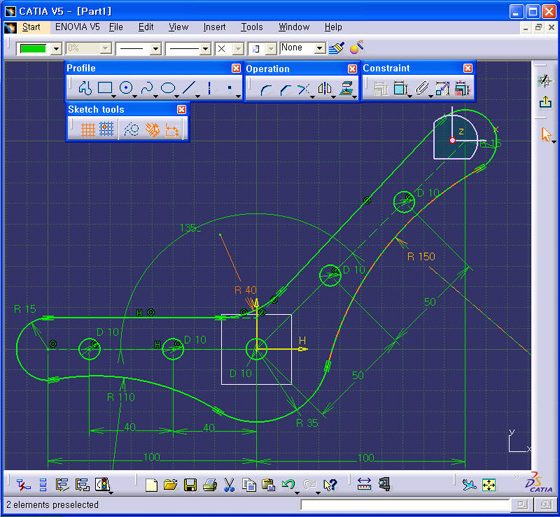Image resolution: width=560 pixels, height=517 pixels.
Task: Select the Circle tool in Profile toolbar
Action: coord(126,87)
